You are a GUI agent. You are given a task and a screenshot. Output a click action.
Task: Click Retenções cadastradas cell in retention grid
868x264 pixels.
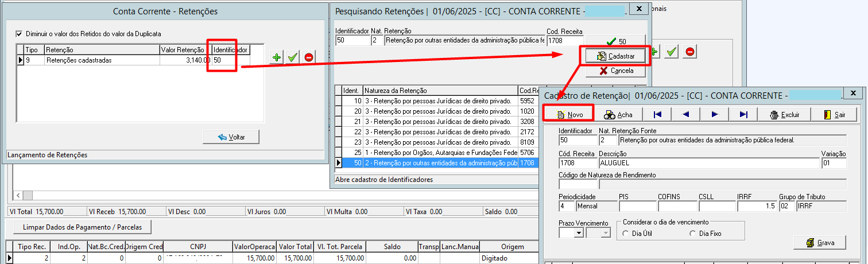tap(102, 60)
